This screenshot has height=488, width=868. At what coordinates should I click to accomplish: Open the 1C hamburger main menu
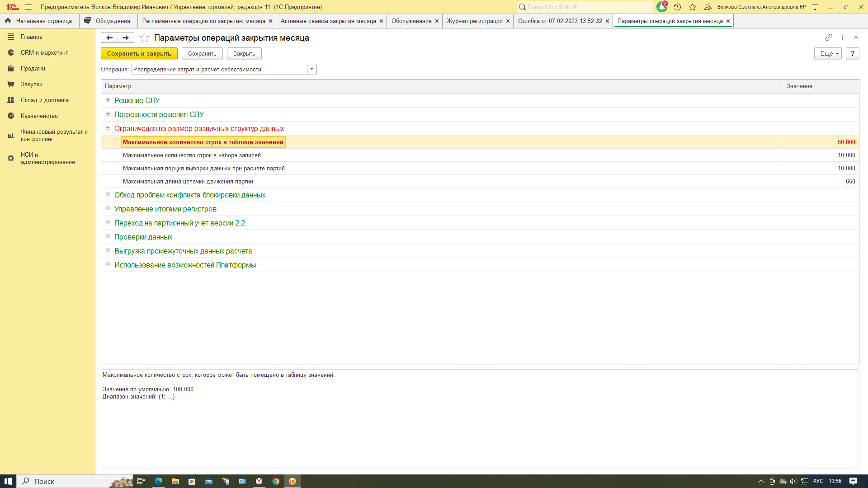click(28, 7)
